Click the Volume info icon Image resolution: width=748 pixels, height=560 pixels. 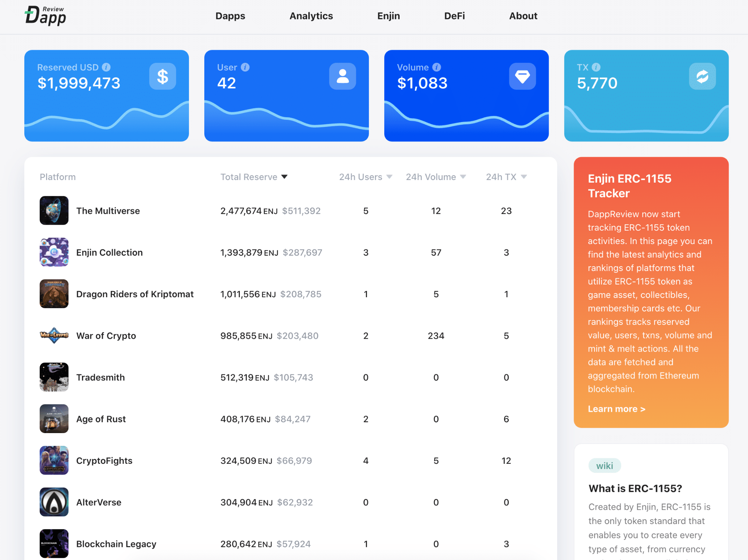pyautogui.click(x=437, y=67)
